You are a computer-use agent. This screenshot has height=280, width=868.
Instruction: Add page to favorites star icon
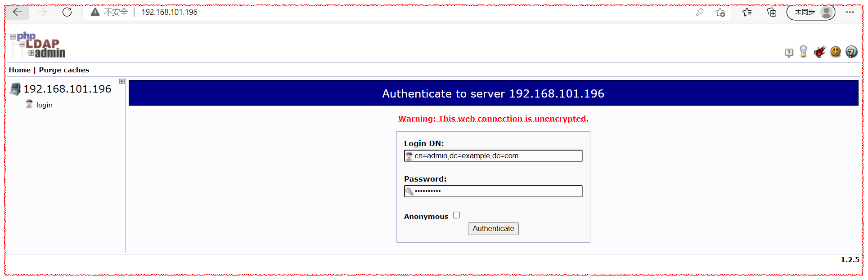(720, 12)
